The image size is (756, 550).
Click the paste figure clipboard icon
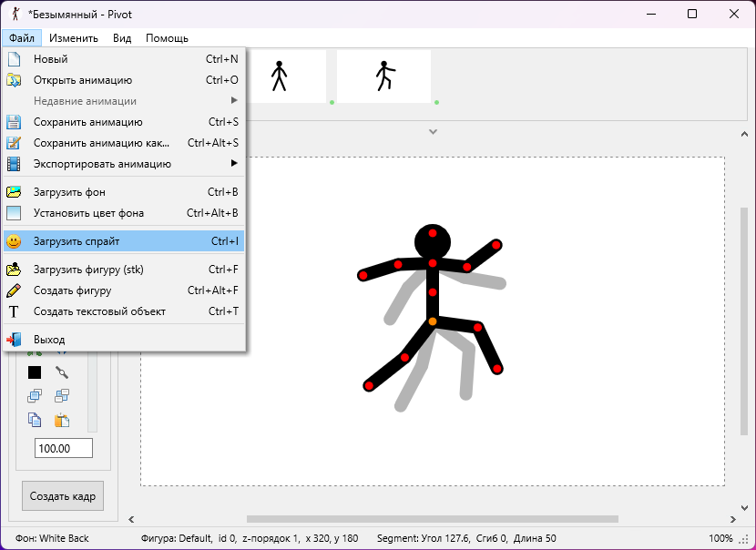tap(62, 420)
